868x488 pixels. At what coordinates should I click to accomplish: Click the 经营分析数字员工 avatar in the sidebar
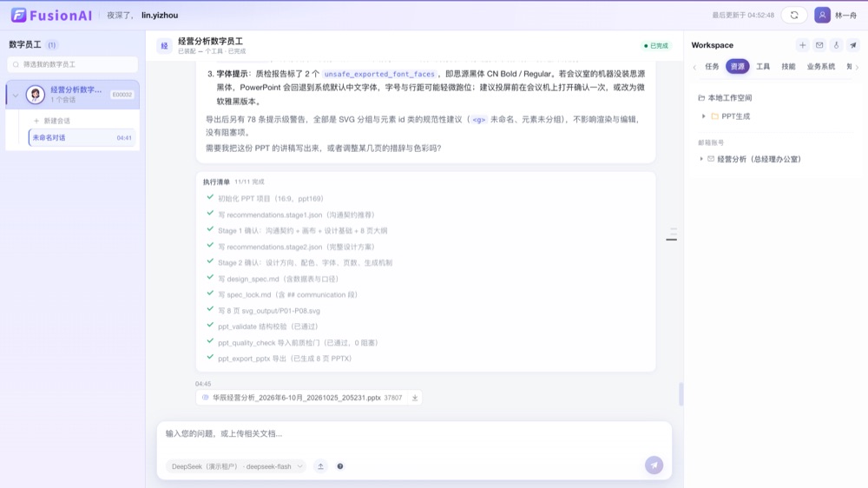[x=36, y=94]
